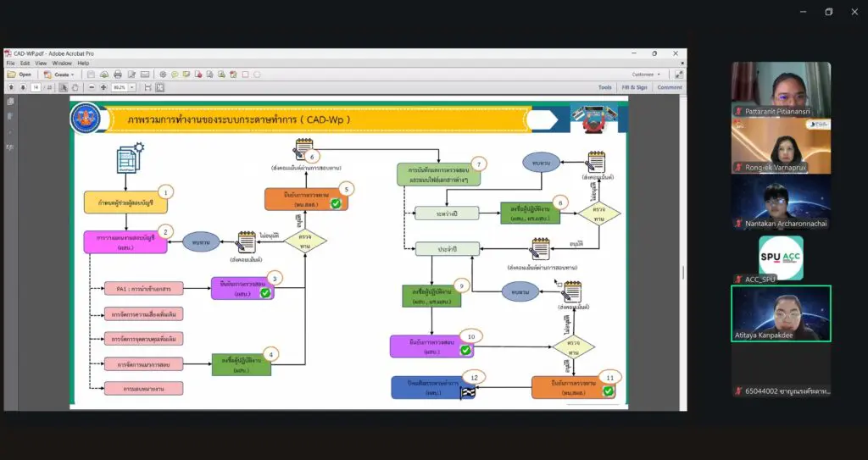Click the zoom out minus button
This screenshot has height=460, width=868.
92,87
